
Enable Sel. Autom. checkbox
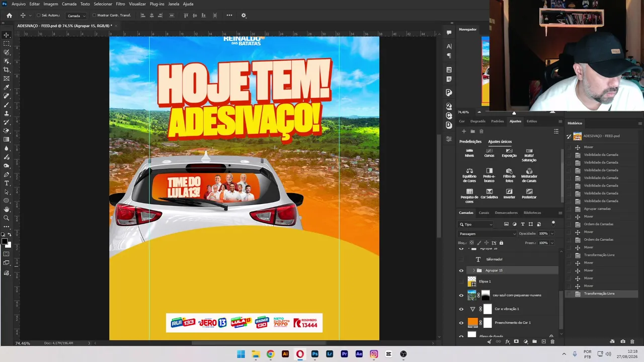tap(38, 16)
